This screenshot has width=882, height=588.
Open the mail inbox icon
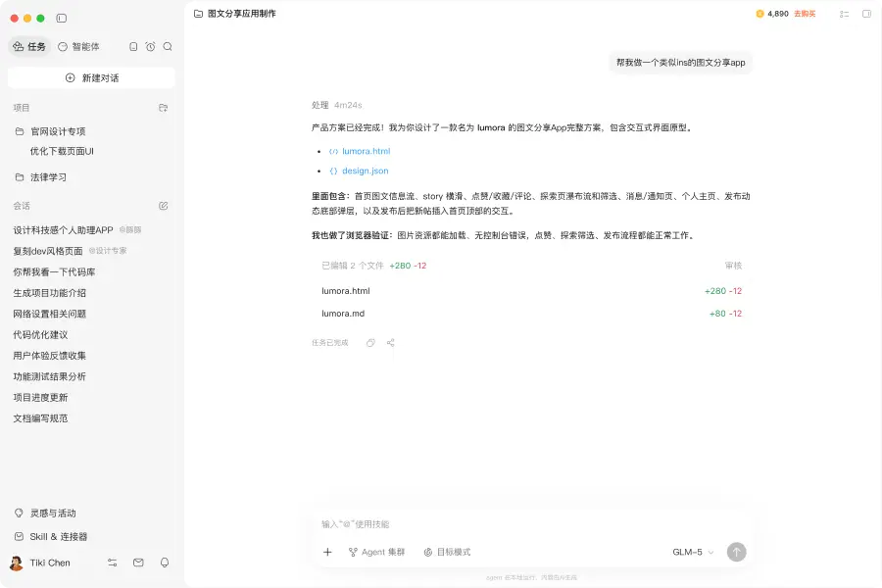[x=138, y=563]
